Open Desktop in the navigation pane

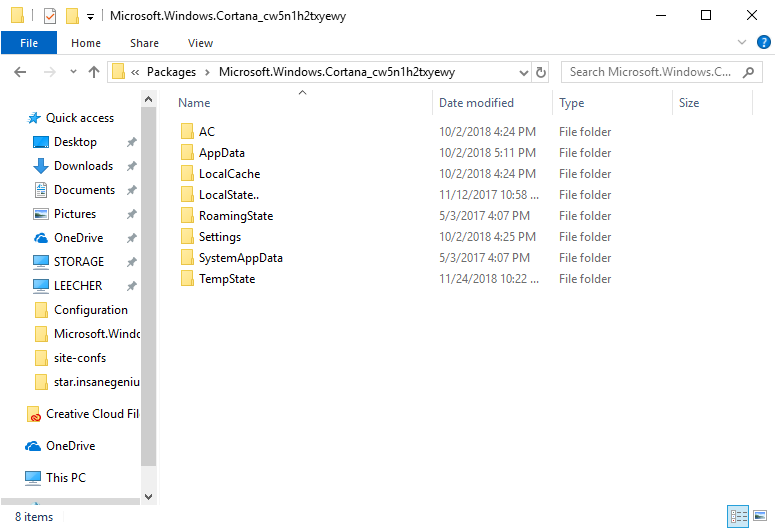tap(75, 142)
